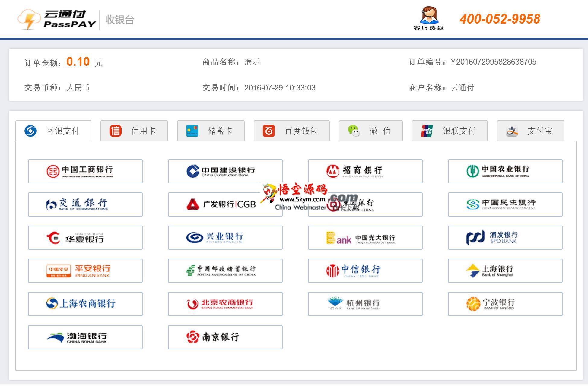Choose 南京银行 bank option
The image size is (588, 386).
click(225, 337)
